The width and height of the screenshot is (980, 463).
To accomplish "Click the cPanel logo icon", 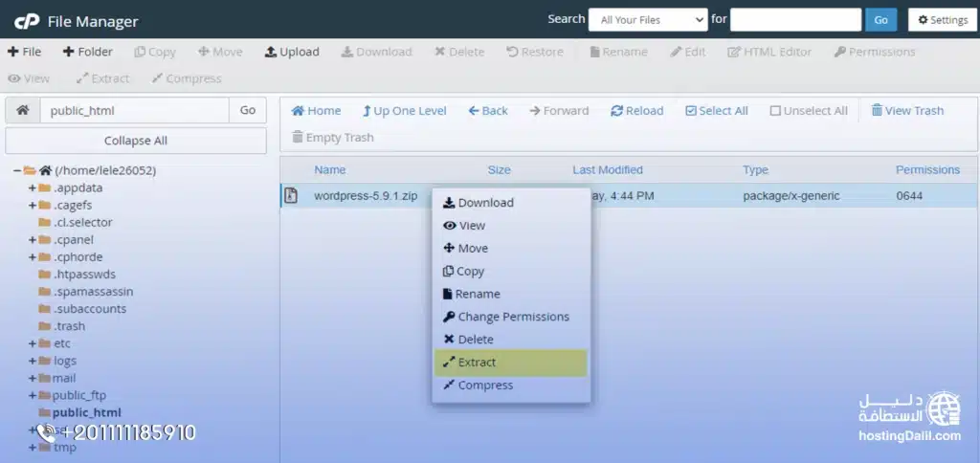I will [27, 22].
